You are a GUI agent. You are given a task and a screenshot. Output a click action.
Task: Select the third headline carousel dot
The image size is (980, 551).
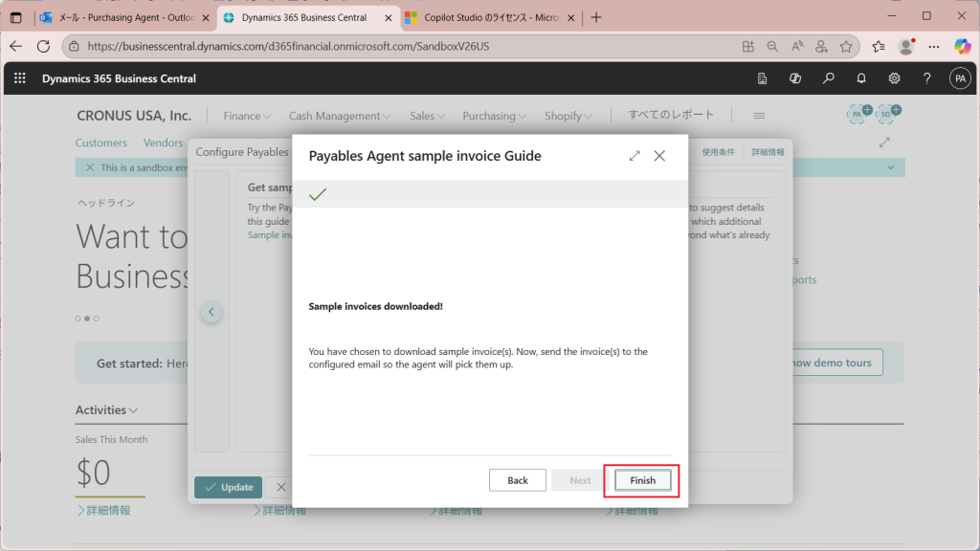point(97,319)
